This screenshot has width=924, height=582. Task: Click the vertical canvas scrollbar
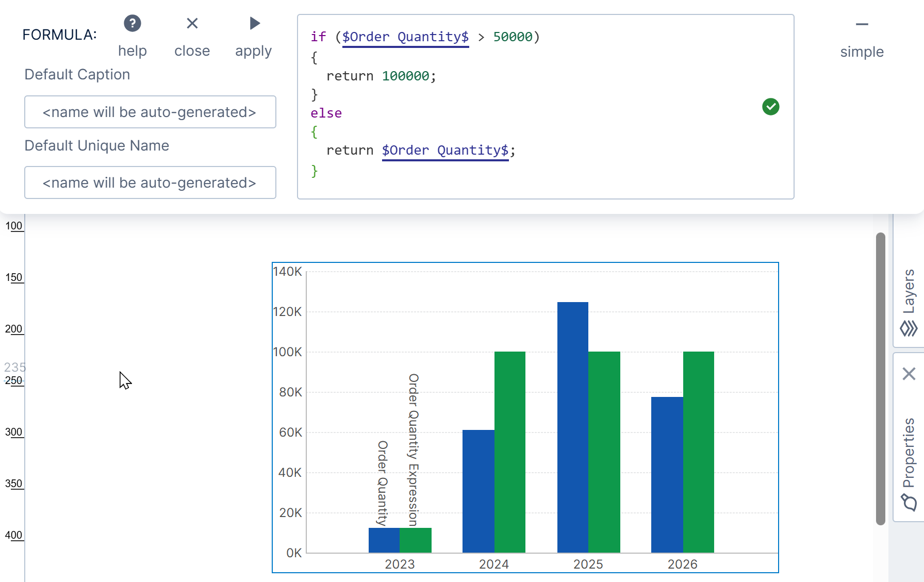(880, 379)
